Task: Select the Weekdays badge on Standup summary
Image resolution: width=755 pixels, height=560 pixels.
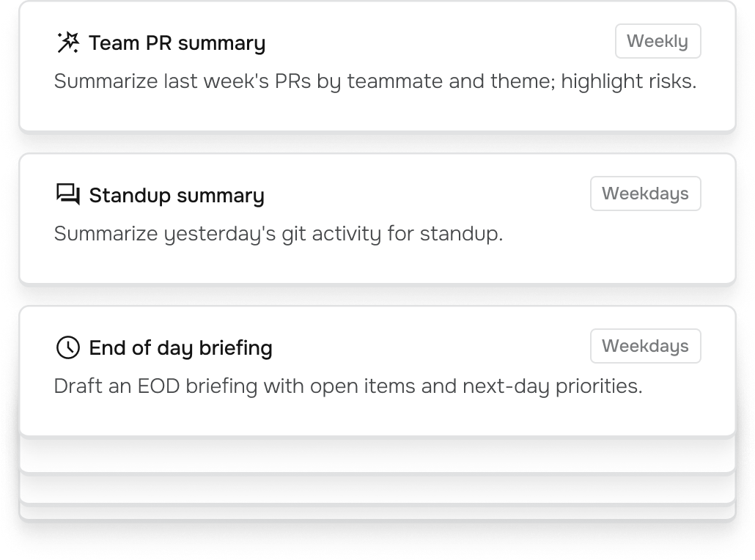Action: [x=645, y=194]
